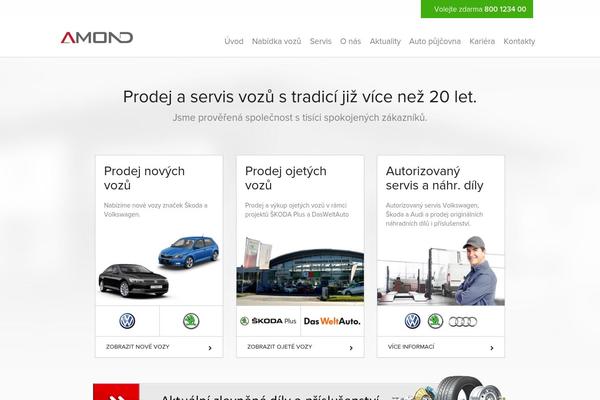Viewport: 600px width, 400px height.
Task: Click arrow next to Více informací
Action: 492,348
